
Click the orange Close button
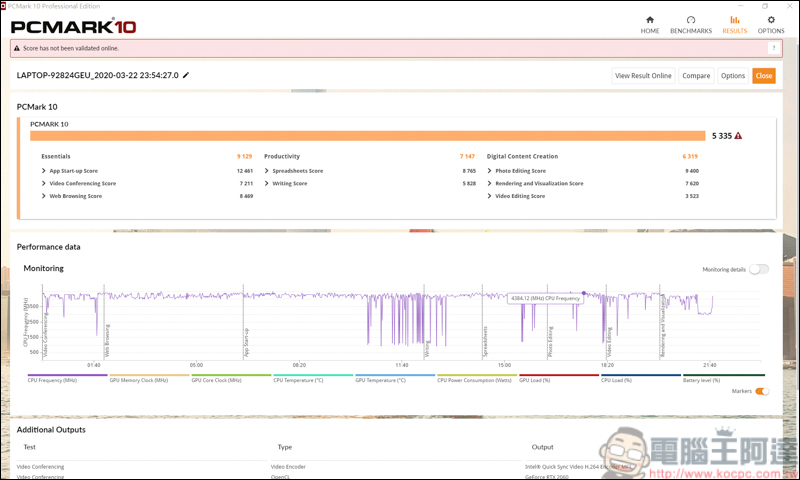click(763, 76)
